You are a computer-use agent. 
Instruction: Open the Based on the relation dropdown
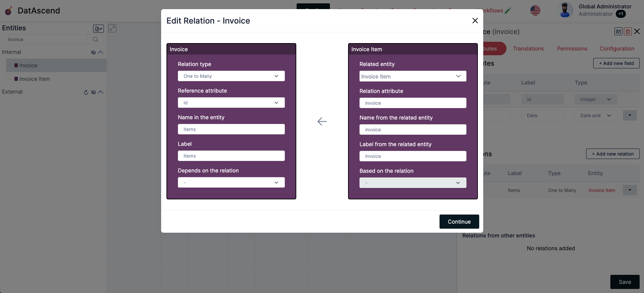(x=413, y=183)
